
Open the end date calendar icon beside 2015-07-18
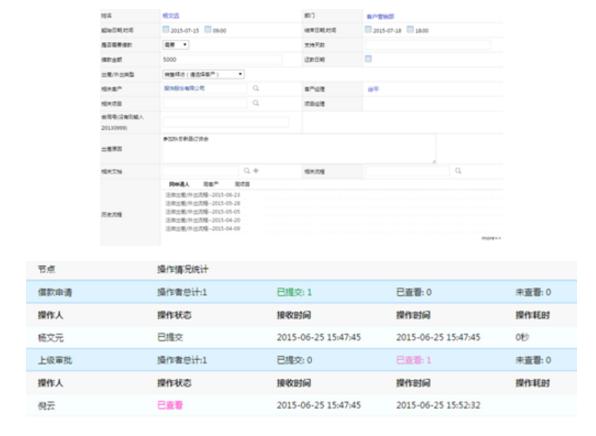368,29
